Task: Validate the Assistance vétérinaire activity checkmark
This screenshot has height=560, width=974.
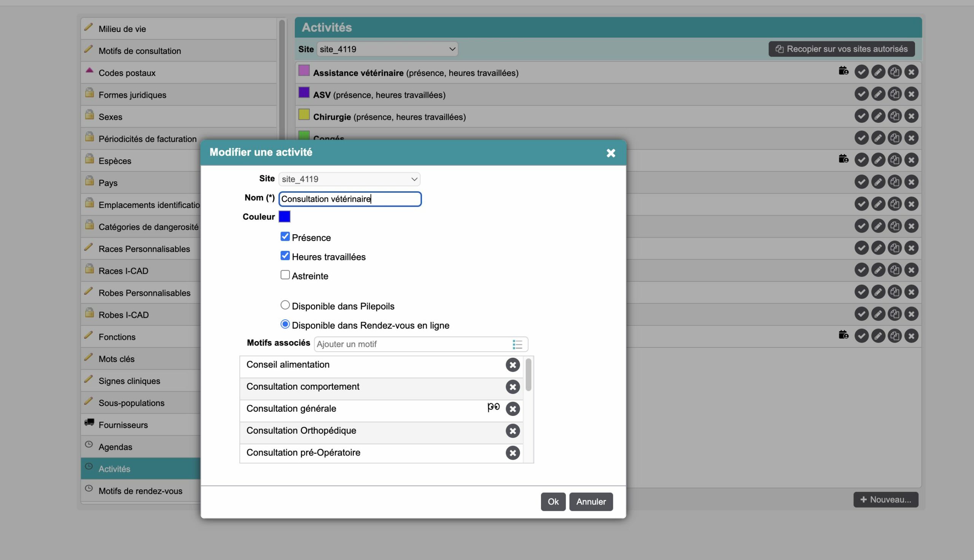Action: pyautogui.click(x=861, y=72)
